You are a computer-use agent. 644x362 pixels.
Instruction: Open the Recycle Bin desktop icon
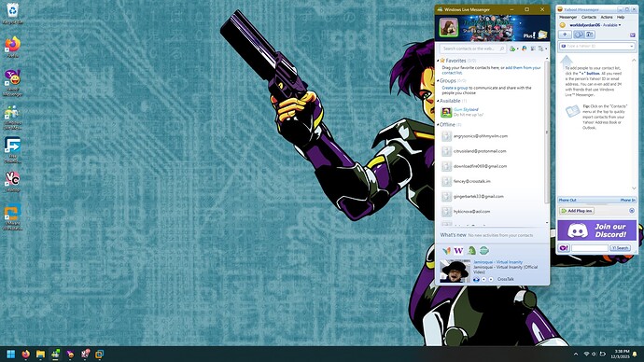click(x=13, y=14)
